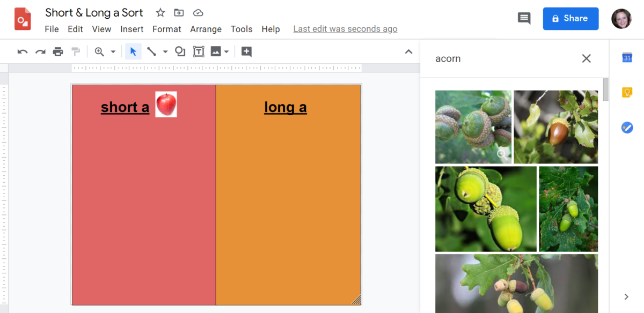Expand the line type dropdown arrow
The image size is (644, 313).
point(165,51)
